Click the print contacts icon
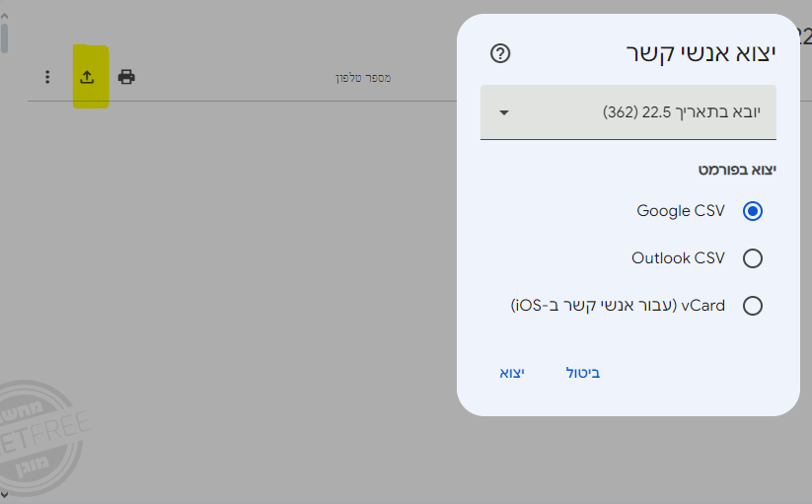 (x=126, y=77)
